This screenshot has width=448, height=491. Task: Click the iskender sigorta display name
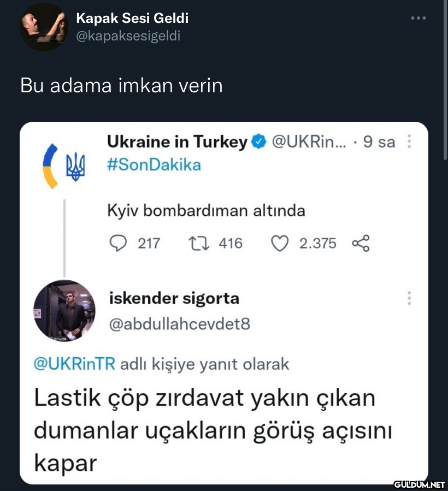point(174,299)
